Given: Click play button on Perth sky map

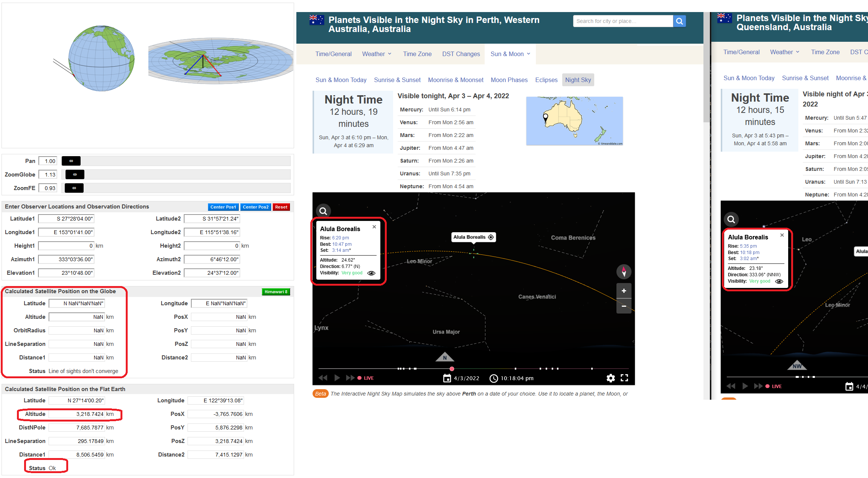Looking at the screenshot, I should point(337,378).
